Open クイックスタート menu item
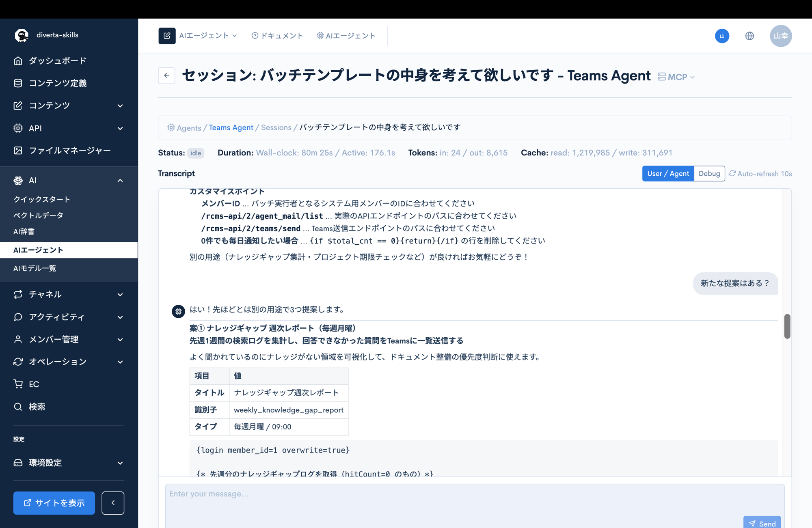The image size is (812, 528). [42, 199]
